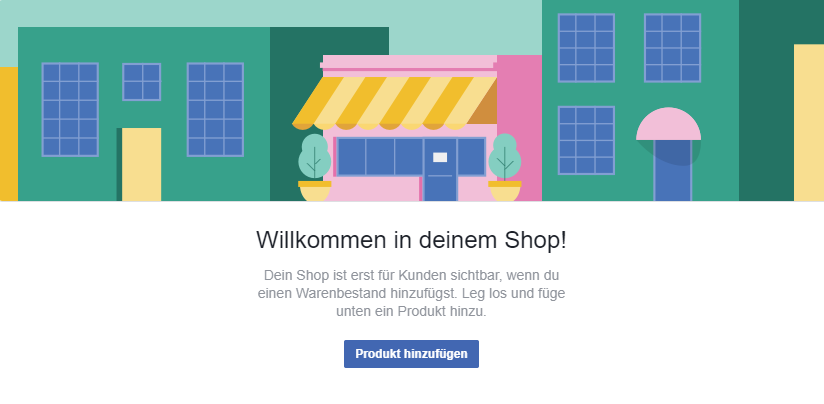
Task: Click the tall window right of the small window
Action: point(215,110)
